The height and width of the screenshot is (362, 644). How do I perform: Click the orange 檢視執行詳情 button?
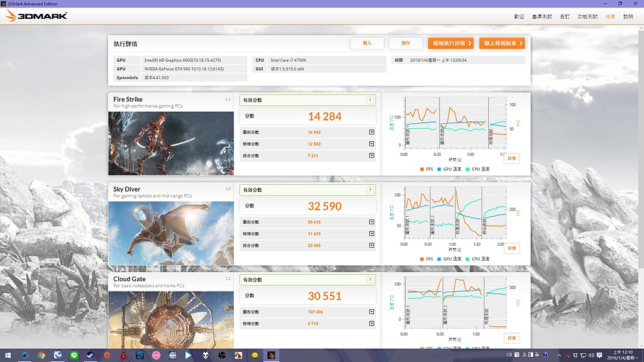450,43
